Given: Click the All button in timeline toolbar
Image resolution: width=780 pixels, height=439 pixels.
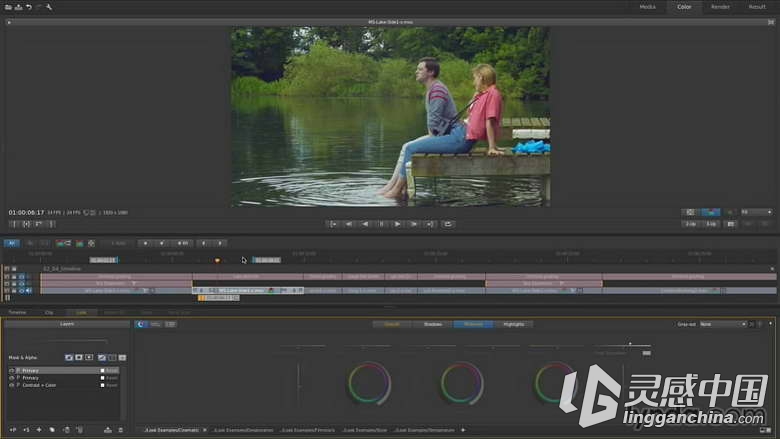Looking at the screenshot, I should click(x=11, y=243).
